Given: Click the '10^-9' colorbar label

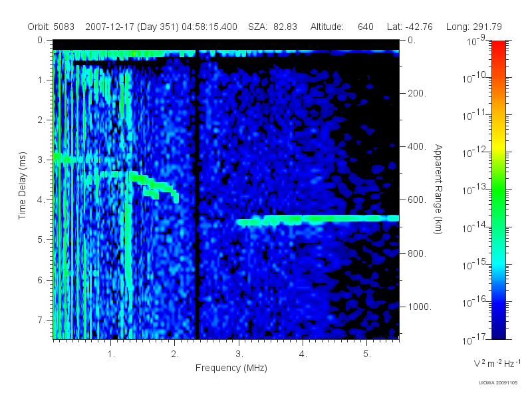Looking at the screenshot, I should (x=476, y=41).
